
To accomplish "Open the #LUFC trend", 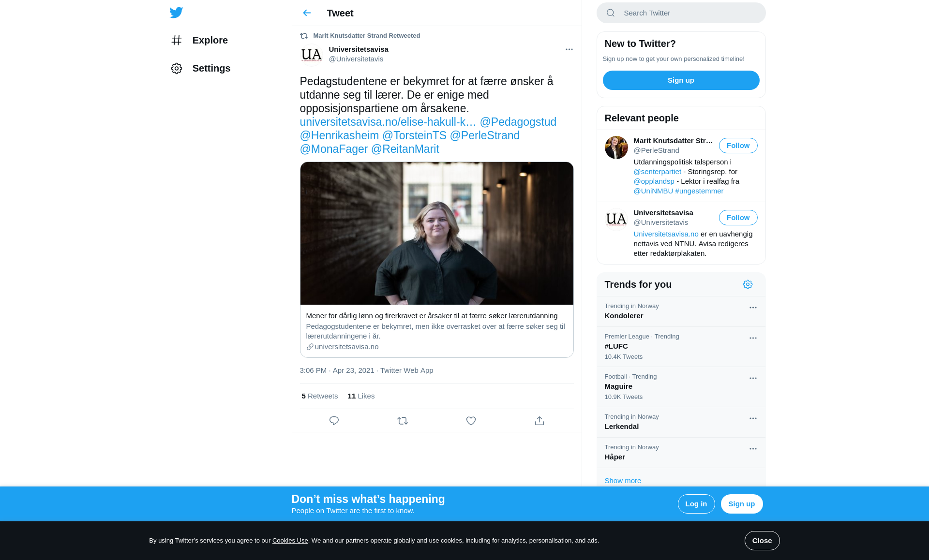I will click(681, 347).
